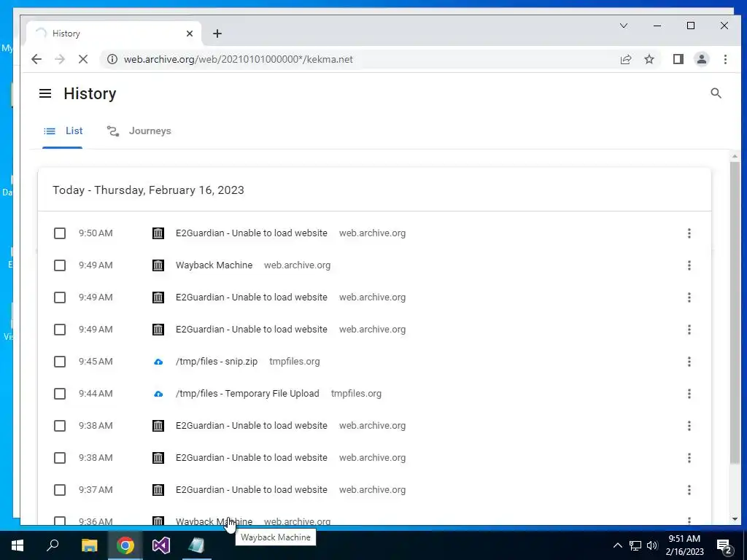Image resolution: width=747 pixels, height=560 pixels.
Task: Open actions menu for first 9:38 AM entry
Action: [x=689, y=426]
